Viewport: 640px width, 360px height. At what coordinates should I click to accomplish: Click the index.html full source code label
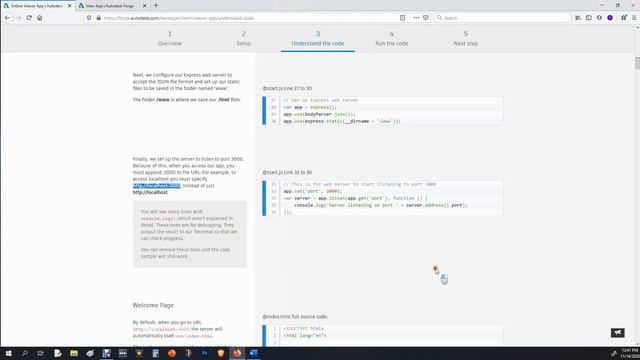(295, 316)
